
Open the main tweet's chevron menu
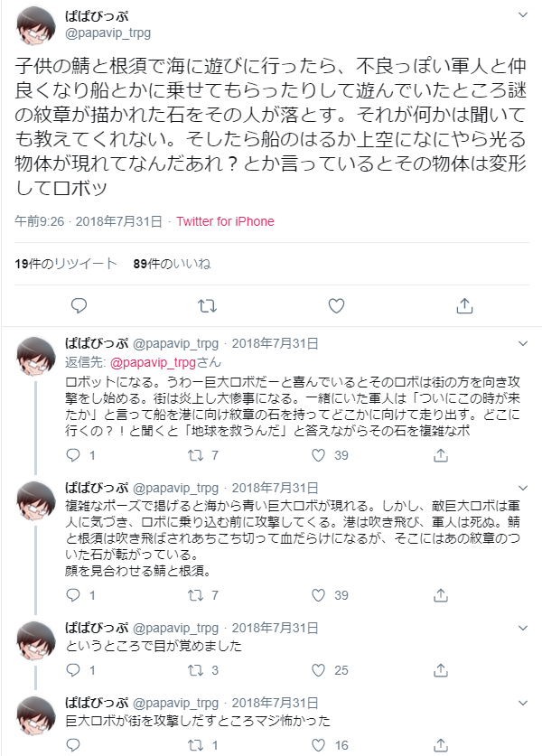coord(523,17)
